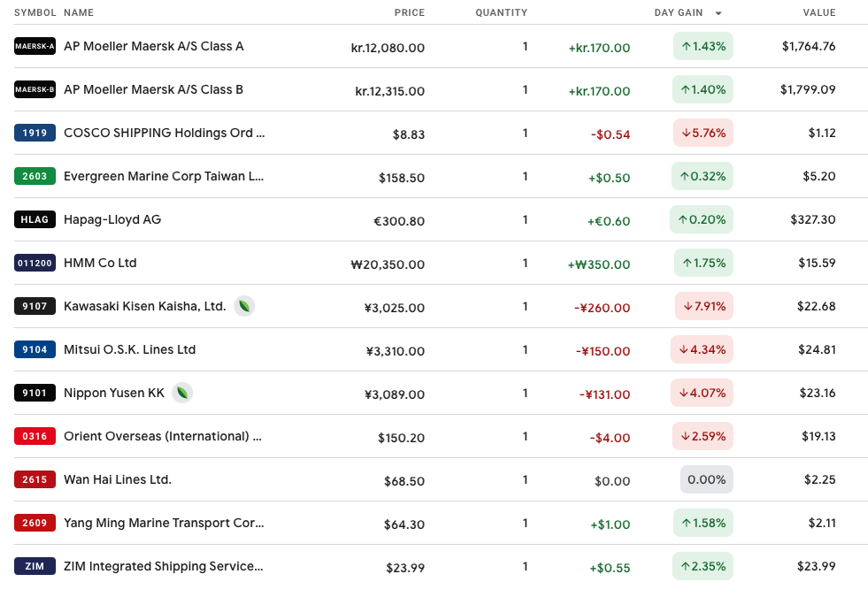Click the ₩20,350.00 price for HMM
The width and height of the screenshot is (868, 597).
388,264
